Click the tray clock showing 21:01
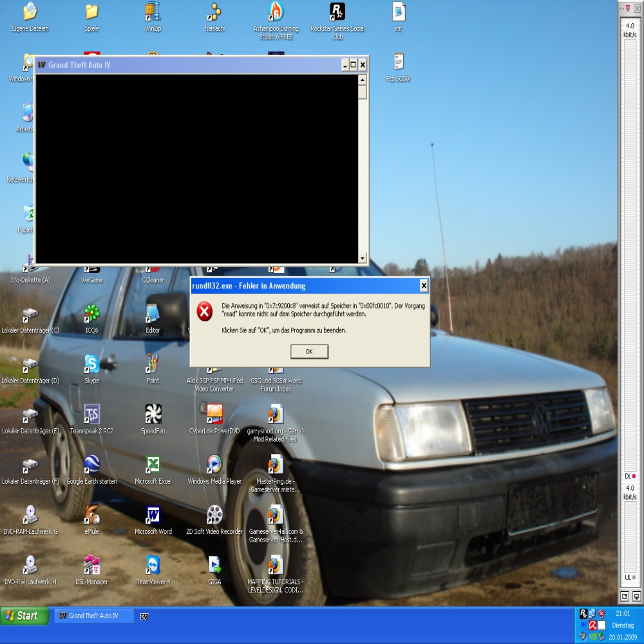Screen dimensions: 644x644 click(x=623, y=614)
